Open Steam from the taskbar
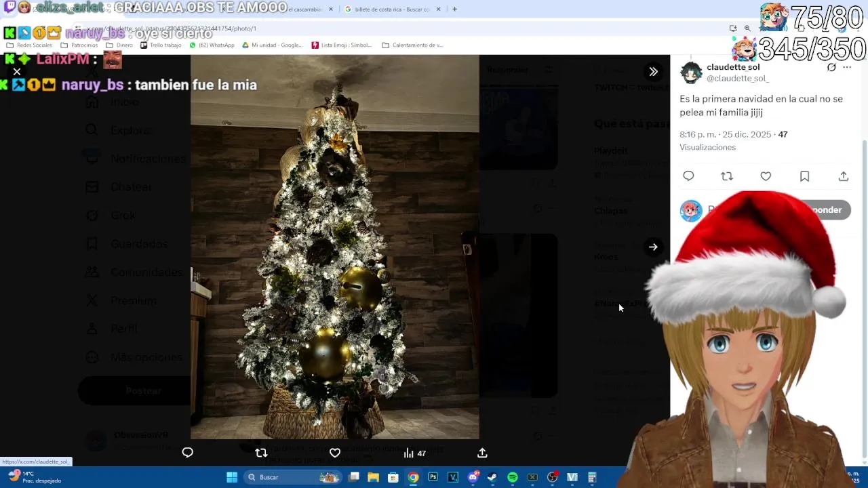868x488 pixels. click(492, 477)
